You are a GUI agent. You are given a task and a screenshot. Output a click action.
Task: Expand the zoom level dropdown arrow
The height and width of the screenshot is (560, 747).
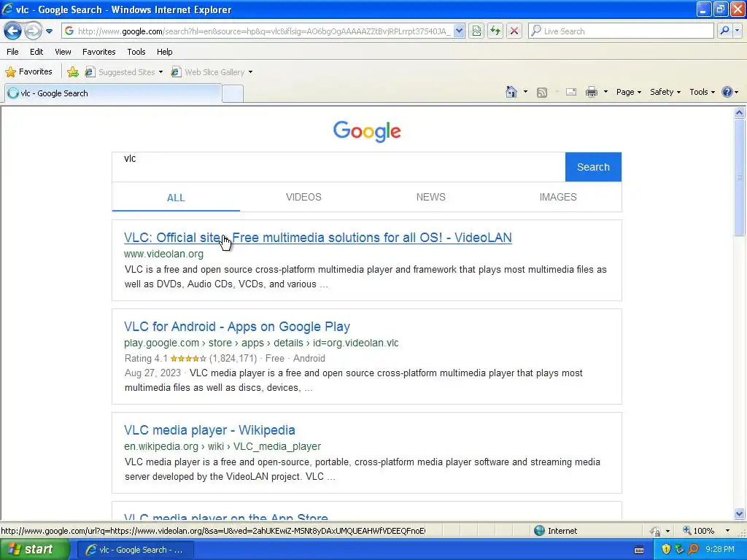(x=727, y=531)
